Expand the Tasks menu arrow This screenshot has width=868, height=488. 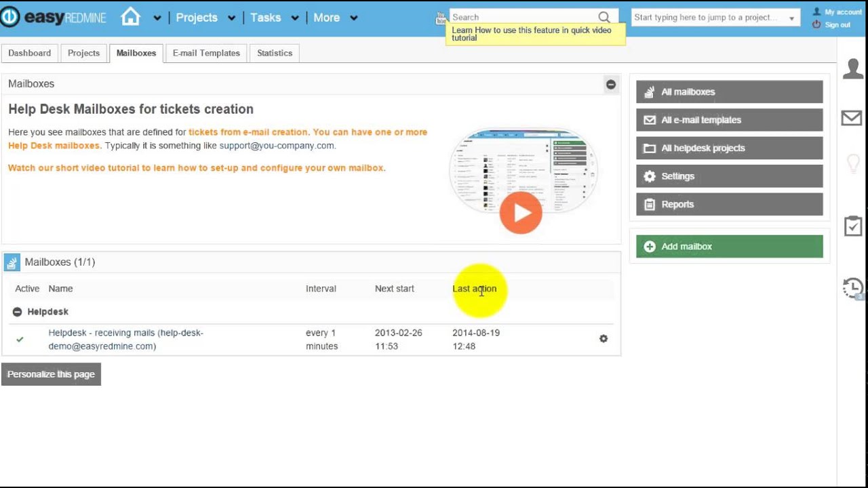(x=295, y=18)
